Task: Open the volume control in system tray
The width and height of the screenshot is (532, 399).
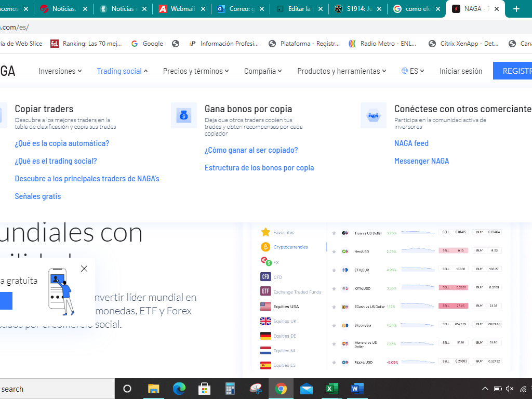Action: tap(510, 389)
